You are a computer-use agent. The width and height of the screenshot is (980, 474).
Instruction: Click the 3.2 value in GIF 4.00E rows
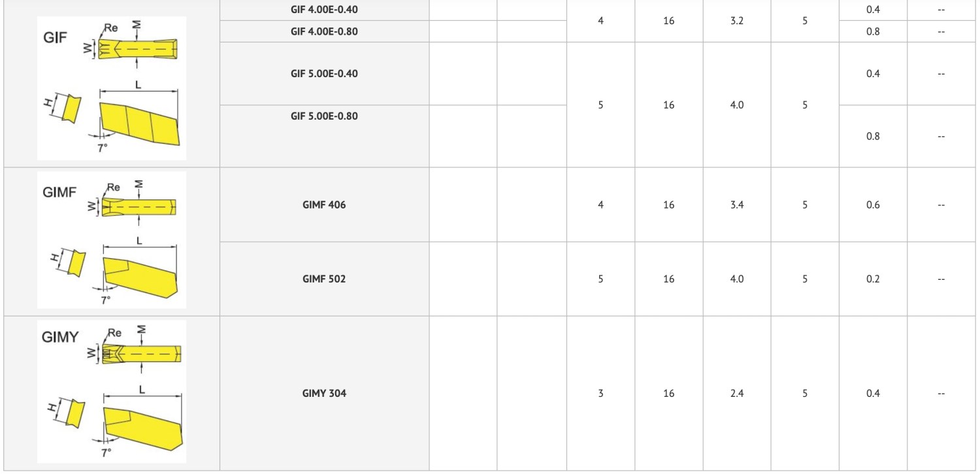tap(736, 20)
